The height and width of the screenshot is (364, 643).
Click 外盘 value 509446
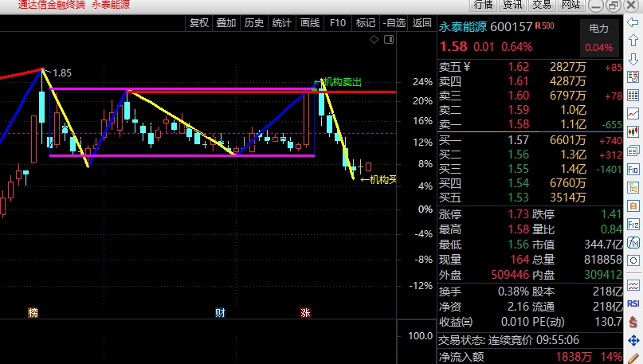[510, 275]
